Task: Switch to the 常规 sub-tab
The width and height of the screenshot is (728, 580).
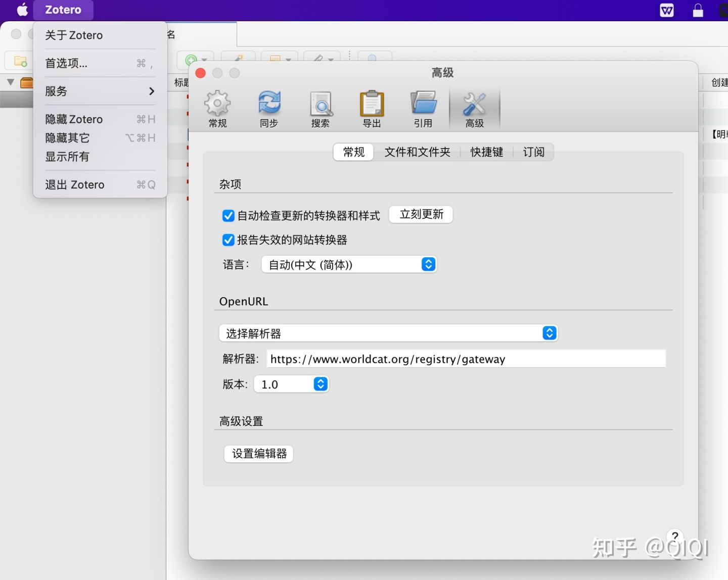Action: point(353,152)
